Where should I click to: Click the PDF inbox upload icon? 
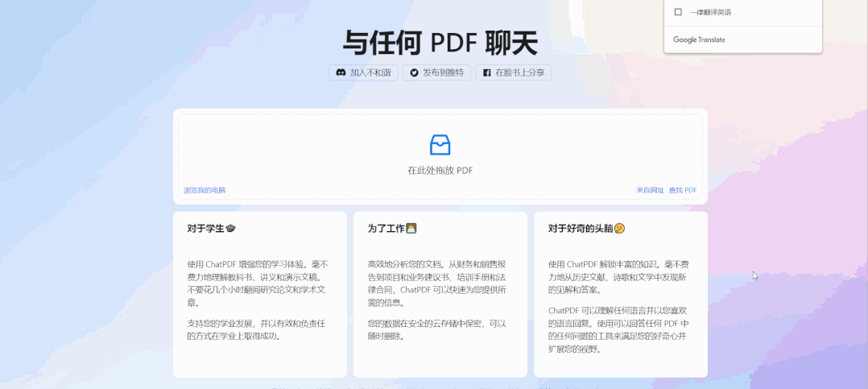click(440, 144)
